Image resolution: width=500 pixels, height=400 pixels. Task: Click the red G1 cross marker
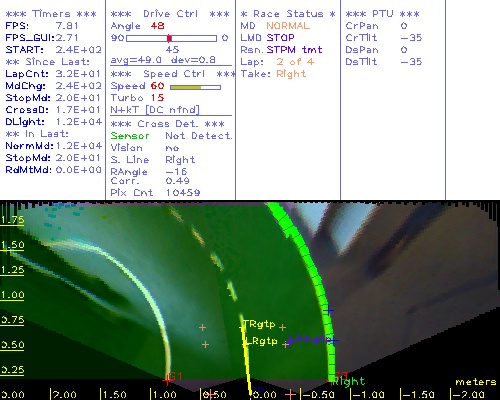(167, 380)
